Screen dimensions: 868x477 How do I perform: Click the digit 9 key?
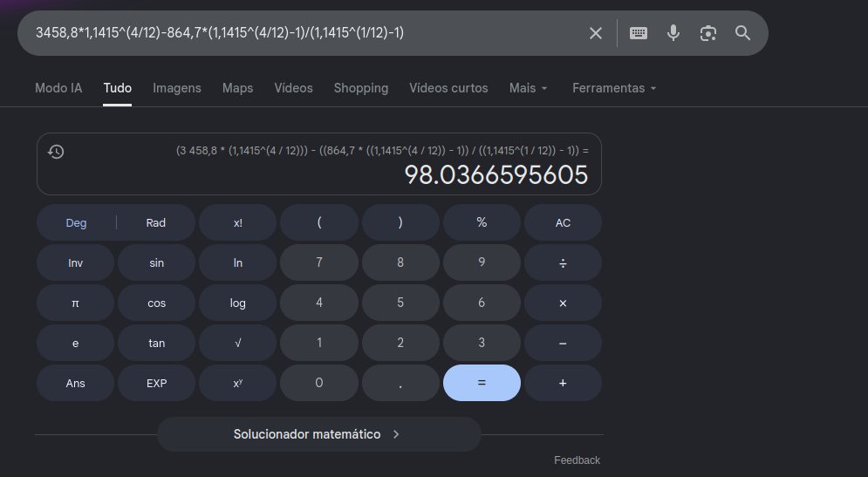coord(482,262)
